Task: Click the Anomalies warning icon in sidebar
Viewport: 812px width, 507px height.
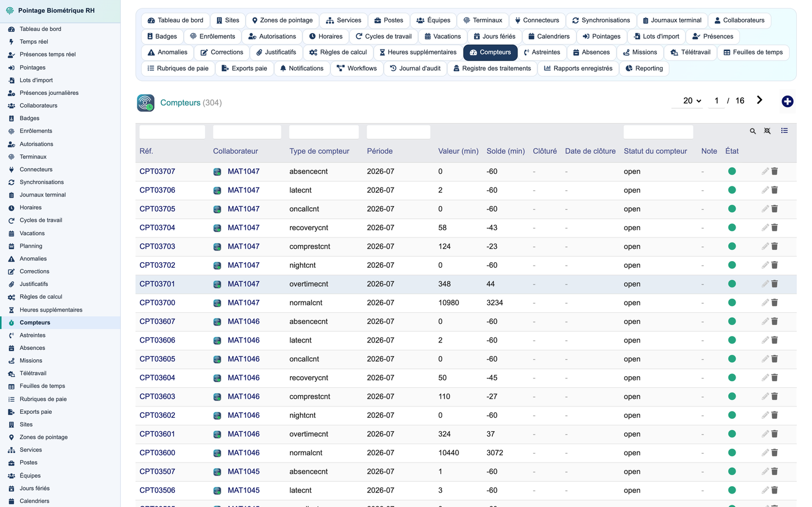Action: [x=11, y=259]
